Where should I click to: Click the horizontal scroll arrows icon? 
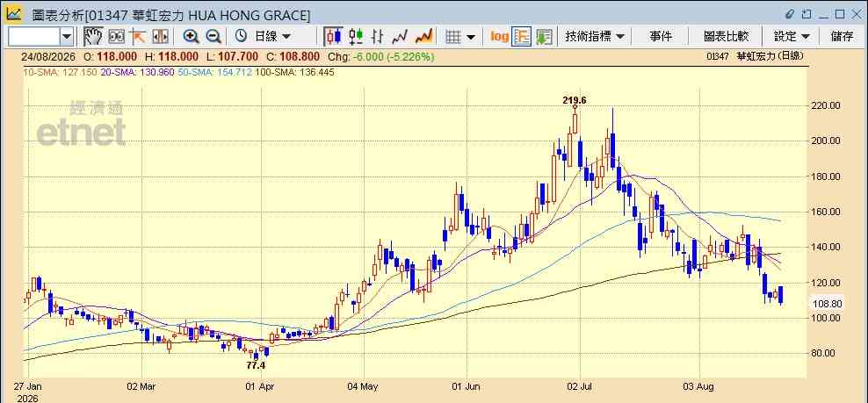coord(160,37)
